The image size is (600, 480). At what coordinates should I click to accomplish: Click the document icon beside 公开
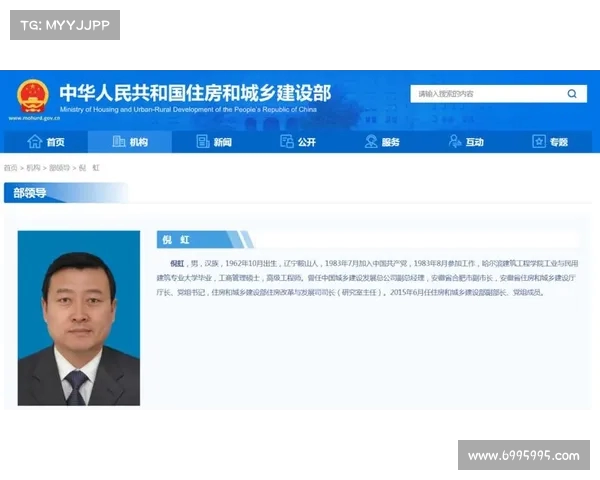287,142
